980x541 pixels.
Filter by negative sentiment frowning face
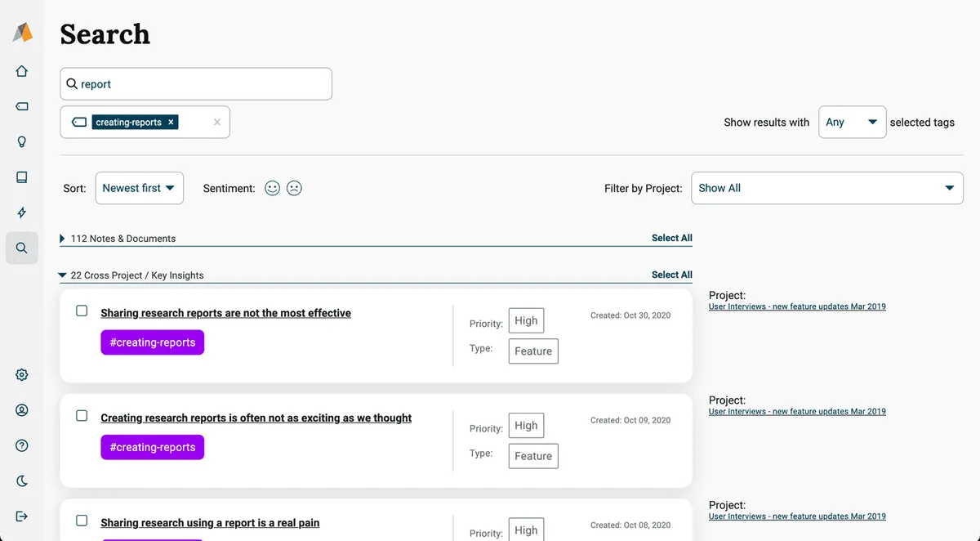[294, 188]
